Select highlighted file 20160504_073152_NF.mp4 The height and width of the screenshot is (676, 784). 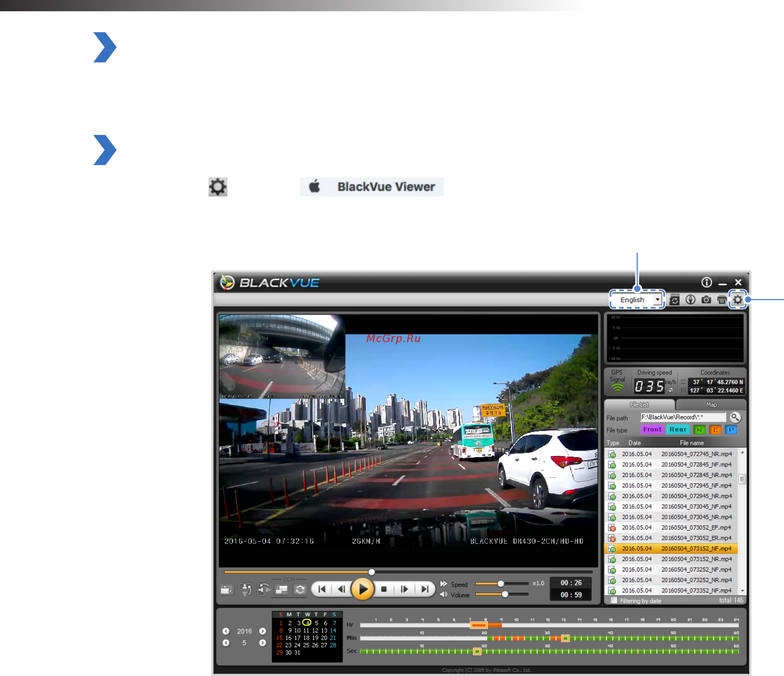coord(671,548)
